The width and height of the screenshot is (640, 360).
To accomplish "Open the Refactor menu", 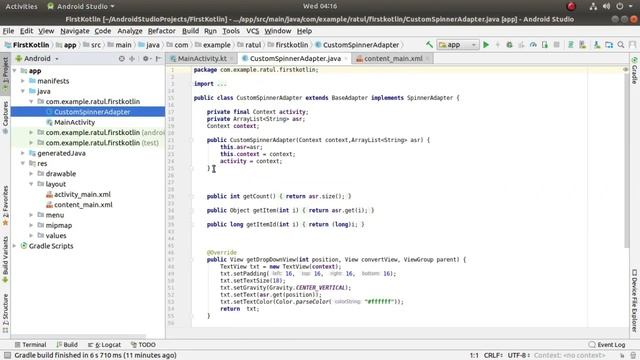I will pos(161,31).
